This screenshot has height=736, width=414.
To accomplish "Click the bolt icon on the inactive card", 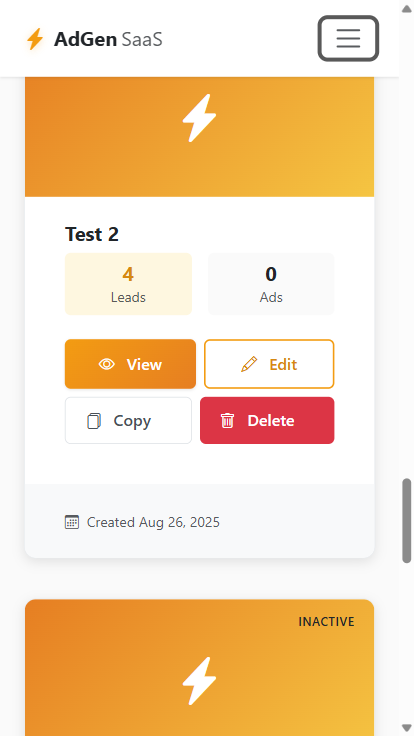I will pyautogui.click(x=199, y=681).
